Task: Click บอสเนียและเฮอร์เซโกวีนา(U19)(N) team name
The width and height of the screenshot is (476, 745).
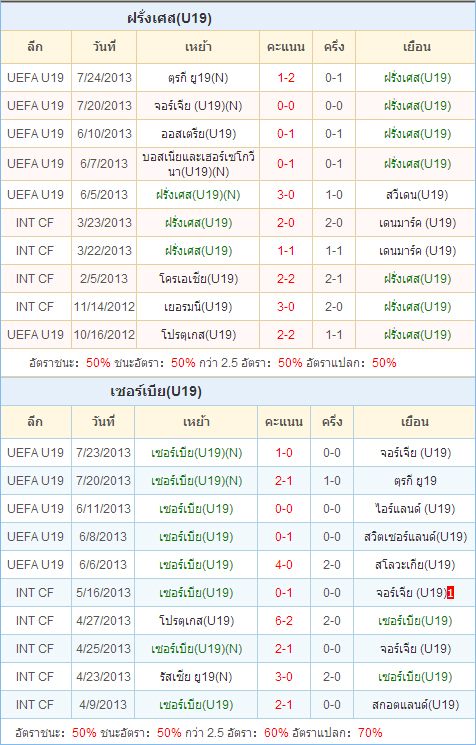Action: (x=198, y=164)
